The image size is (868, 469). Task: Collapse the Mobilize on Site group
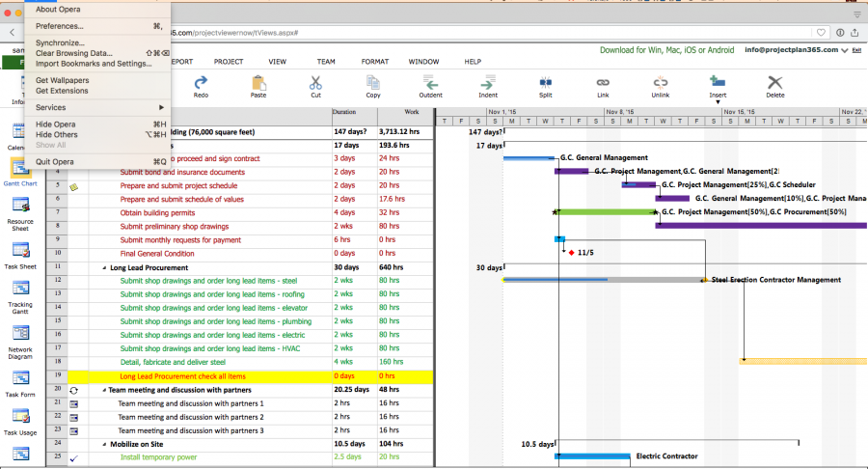point(104,445)
